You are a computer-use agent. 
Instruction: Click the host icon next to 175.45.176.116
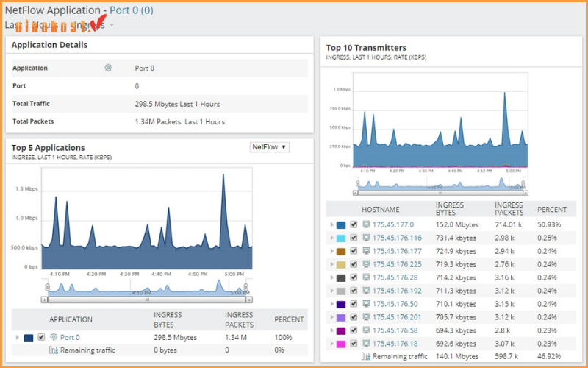[x=366, y=238]
